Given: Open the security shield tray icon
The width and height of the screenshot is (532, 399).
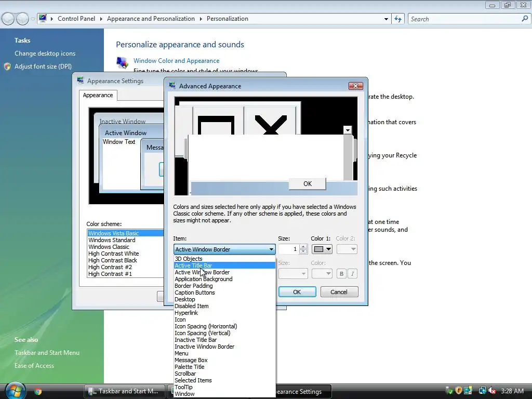Looking at the screenshot, I should tap(458, 391).
